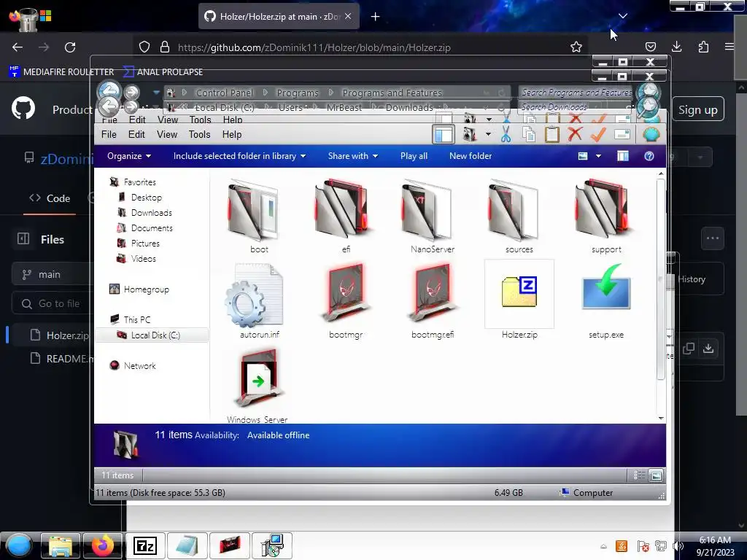Screen dimensions: 747x560
Task: Open the View menu in Explorer
Action: pos(167,135)
